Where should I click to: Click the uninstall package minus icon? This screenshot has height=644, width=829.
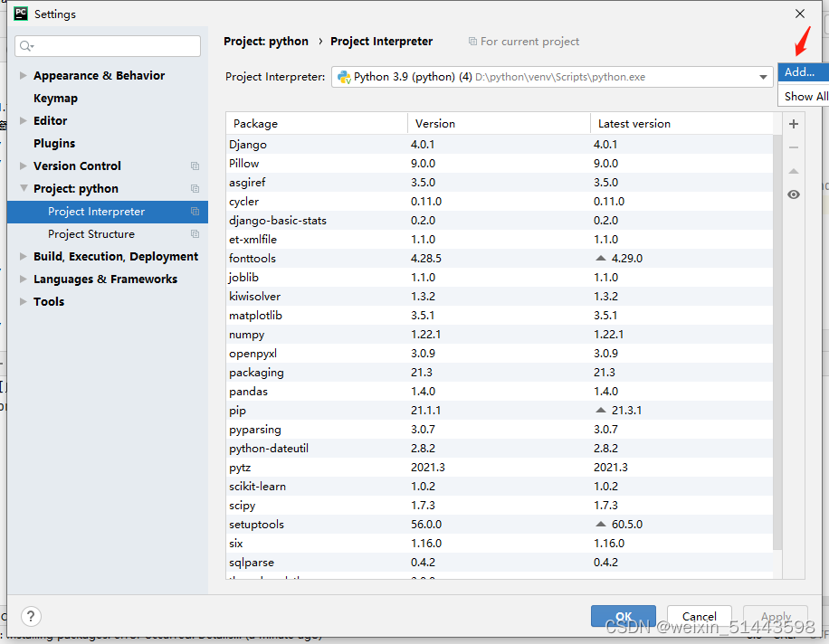793,148
